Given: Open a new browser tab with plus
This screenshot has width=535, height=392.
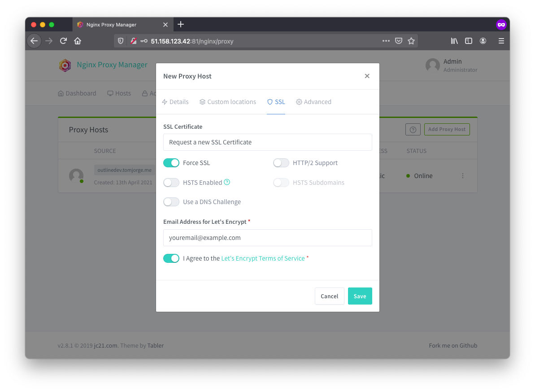Looking at the screenshot, I should (181, 25).
